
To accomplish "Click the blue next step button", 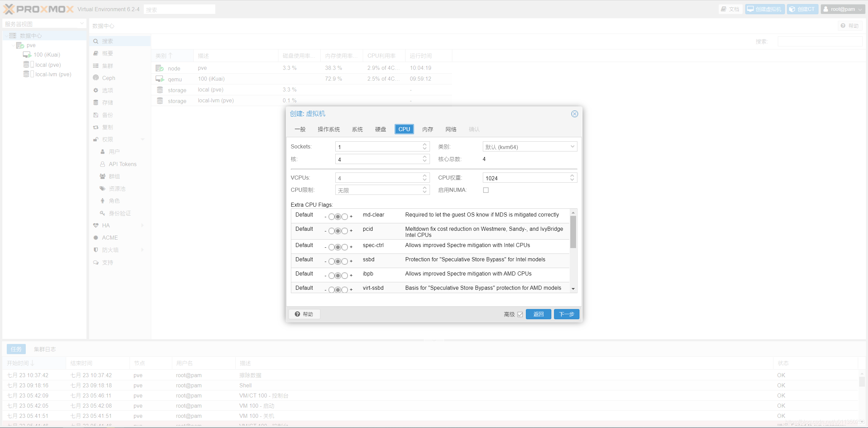I will 566,314.
